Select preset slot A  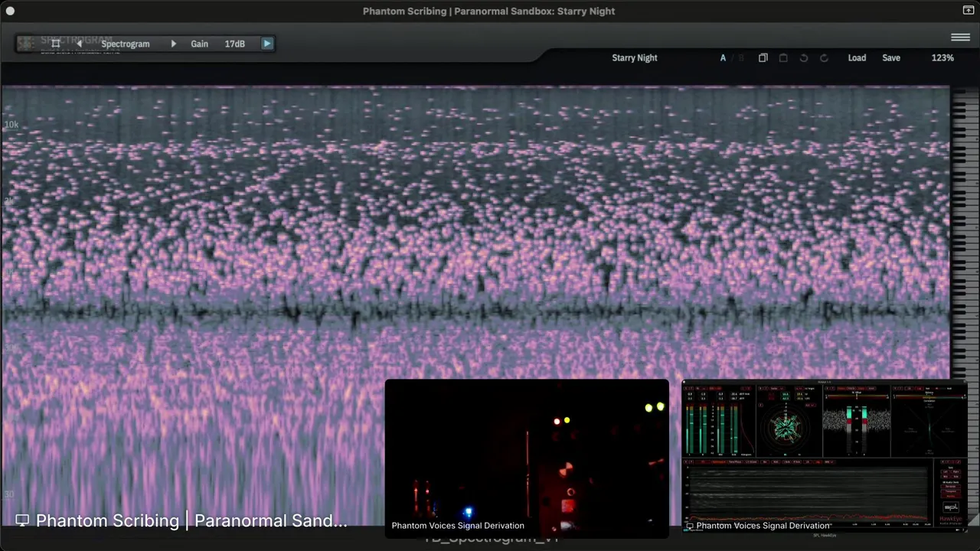pyautogui.click(x=723, y=57)
